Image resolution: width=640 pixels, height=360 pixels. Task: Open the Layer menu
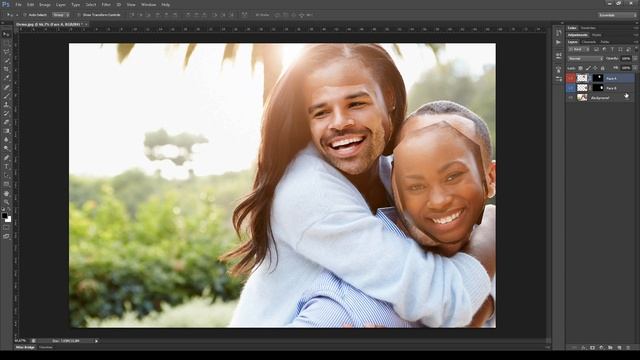[60, 4]
